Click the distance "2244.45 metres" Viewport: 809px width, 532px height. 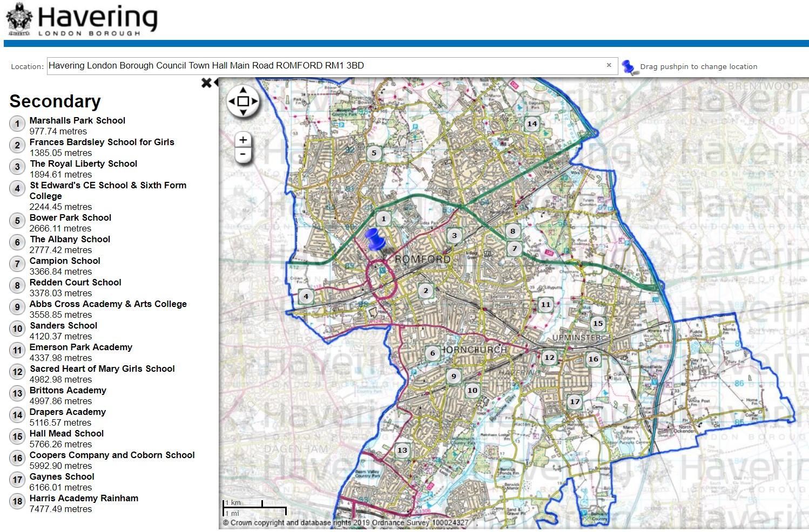61,207
